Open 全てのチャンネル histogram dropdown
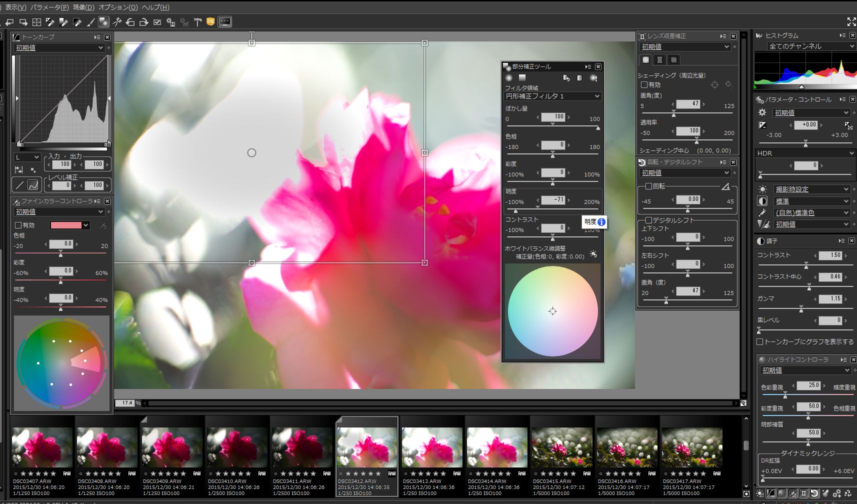 pyautogui.click(x=811, y=46)
